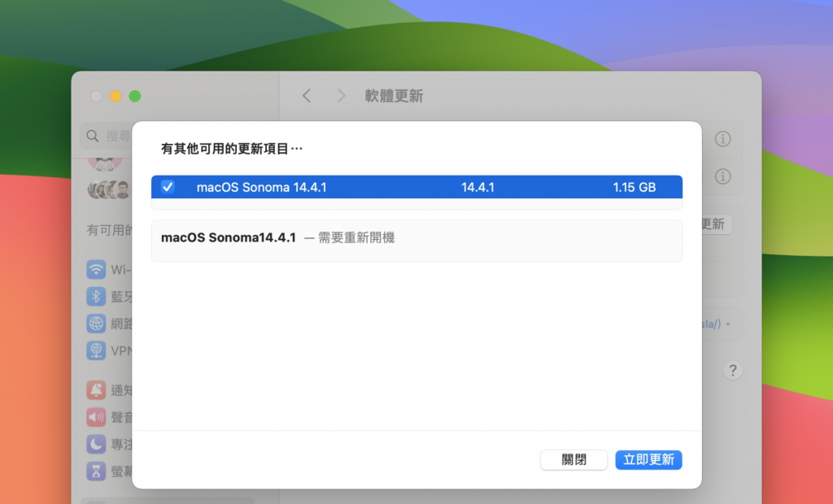Click the 1.15 GB size value
833x504 pixels.
pyautogui.click(x=635, y=188)
